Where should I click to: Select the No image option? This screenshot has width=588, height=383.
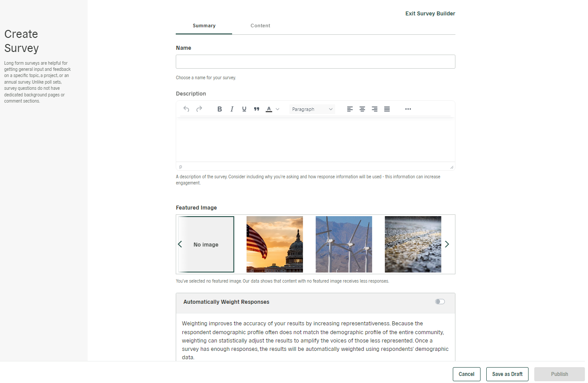click(206, 244)
